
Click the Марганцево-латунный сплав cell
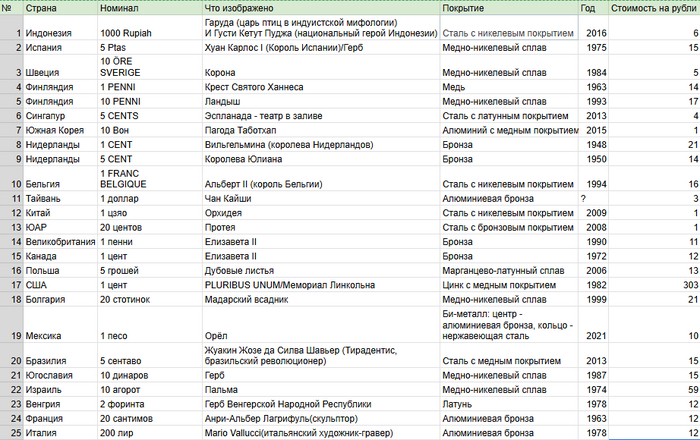(509, 271)
